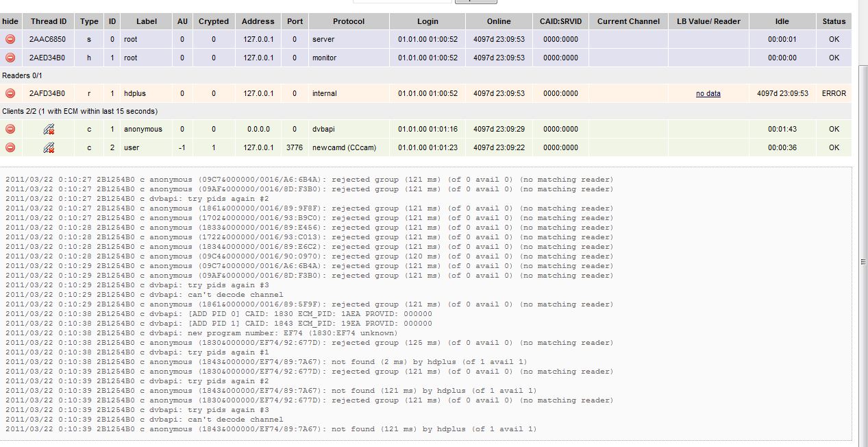Click the LB Value/ Reader column header
Viewport: 868px width, 447px height.
point(708,21)
